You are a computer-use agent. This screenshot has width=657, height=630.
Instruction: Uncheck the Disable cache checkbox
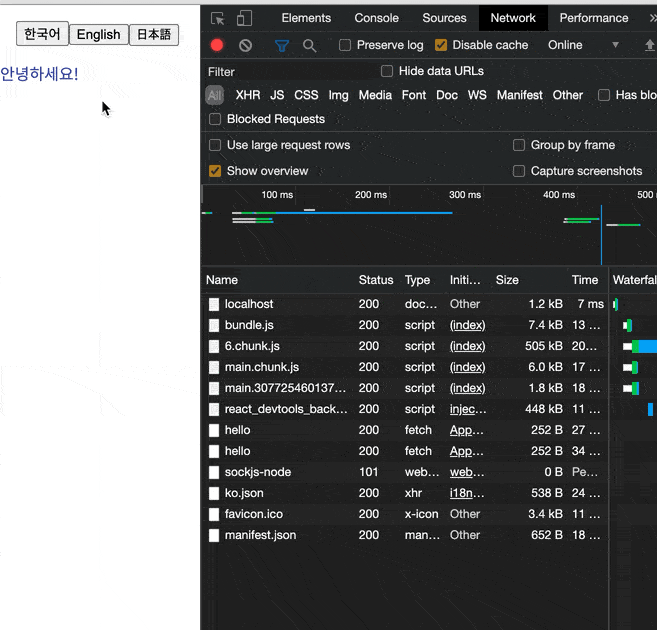click(441, 45)
